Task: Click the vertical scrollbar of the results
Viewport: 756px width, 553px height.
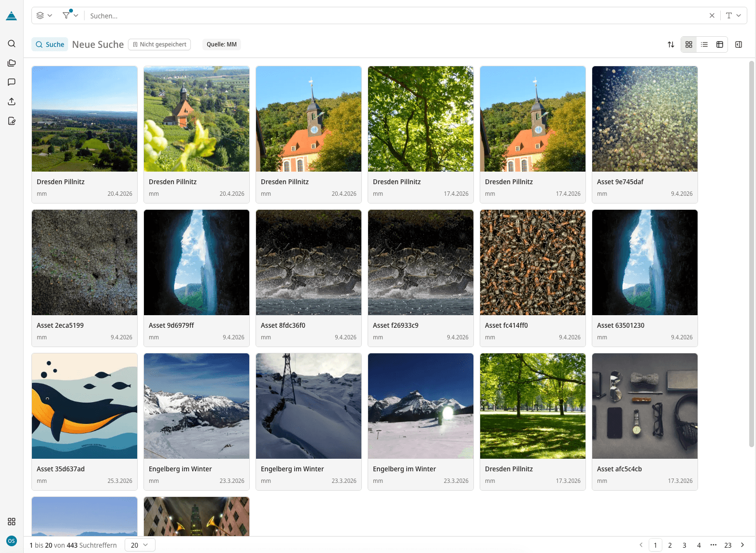Action: 752,254
